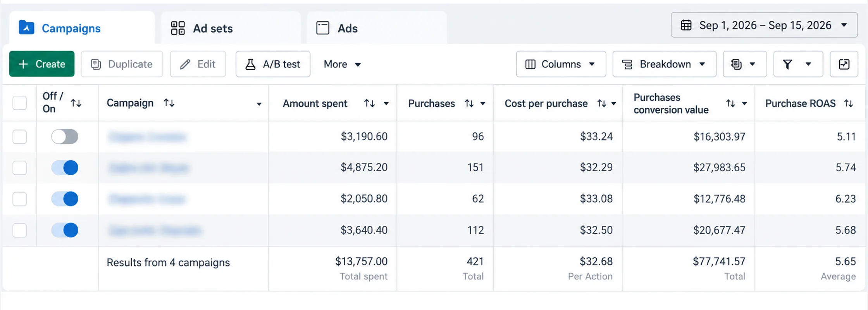Switch to the Ad sets tab
868x310 pixels.
(x=231, y=28)
